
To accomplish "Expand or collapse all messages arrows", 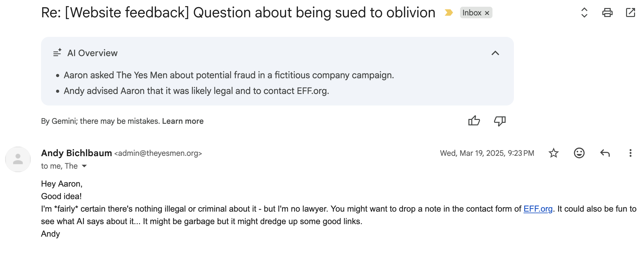I will (x=584, y=13).
